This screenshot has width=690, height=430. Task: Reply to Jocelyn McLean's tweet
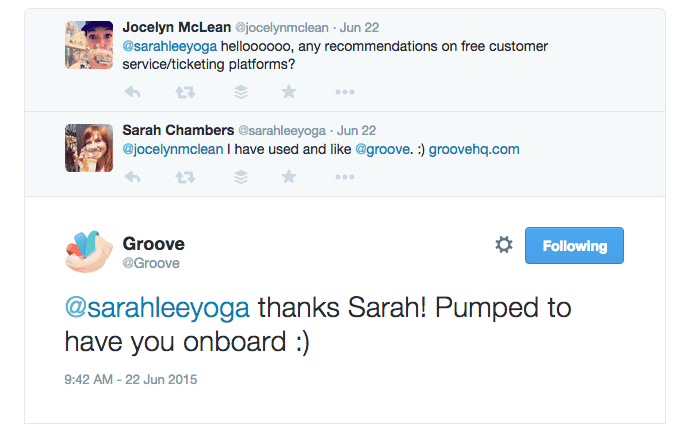coord(132,92)
